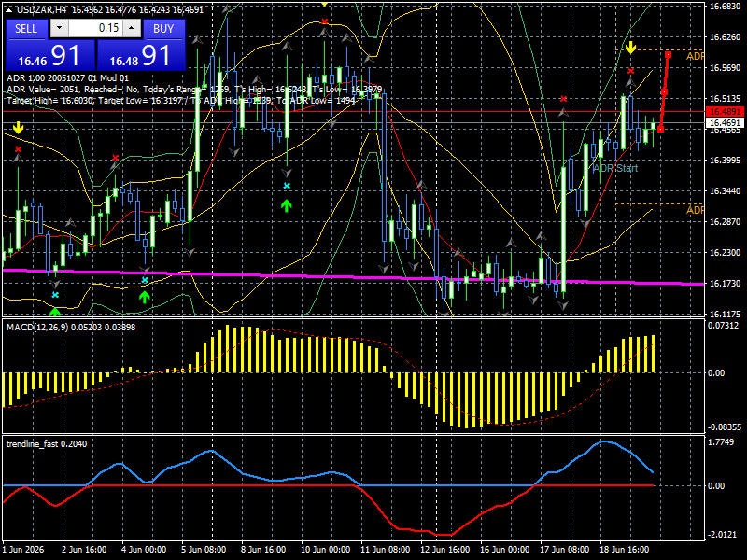Viewport: 747px width, 560px height.
Task: Click the yellow down arrow beneath the sell price tile
Action: (x=18, y=128)
